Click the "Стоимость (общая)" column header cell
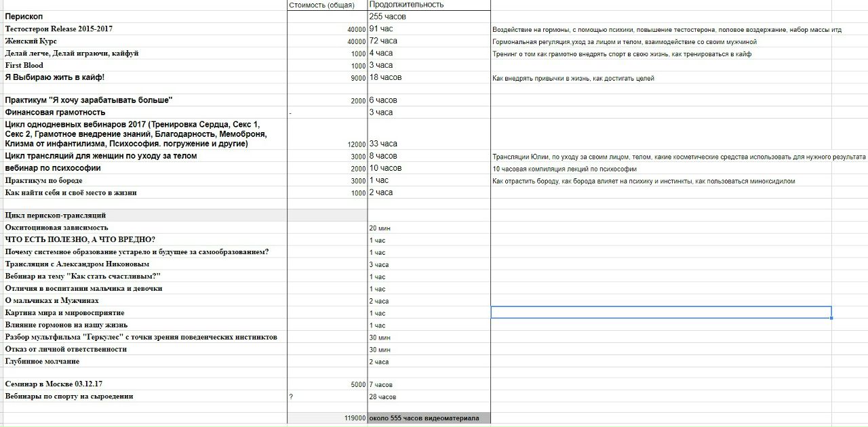 click(x=321, y=5)
